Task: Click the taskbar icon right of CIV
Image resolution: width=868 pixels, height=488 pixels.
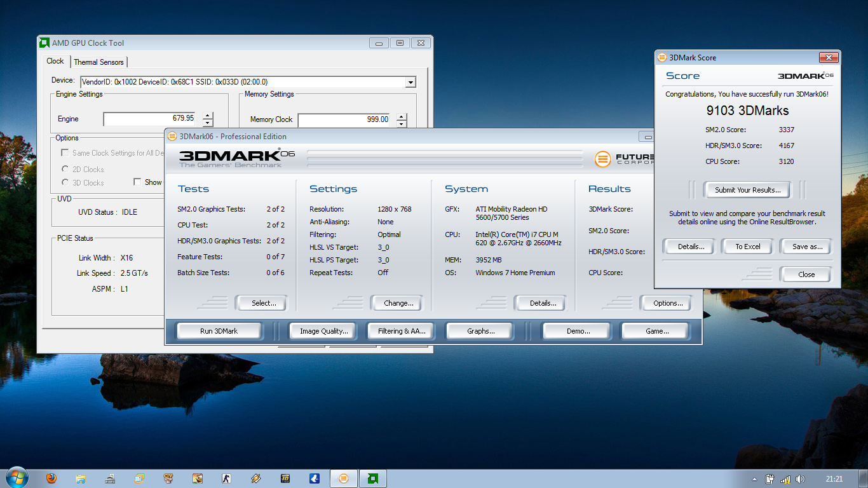Action: [x=198, y=478]
